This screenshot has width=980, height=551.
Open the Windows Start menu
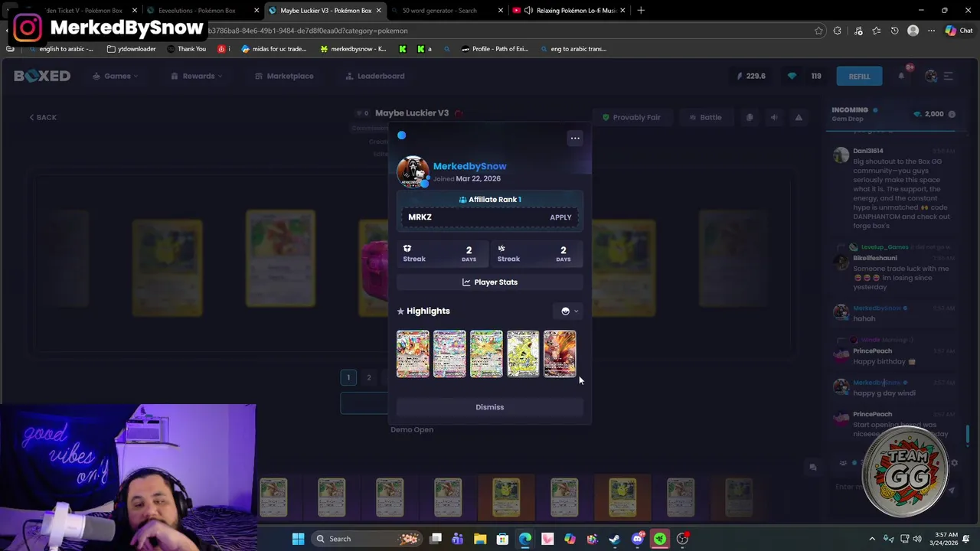coord(298,539)
